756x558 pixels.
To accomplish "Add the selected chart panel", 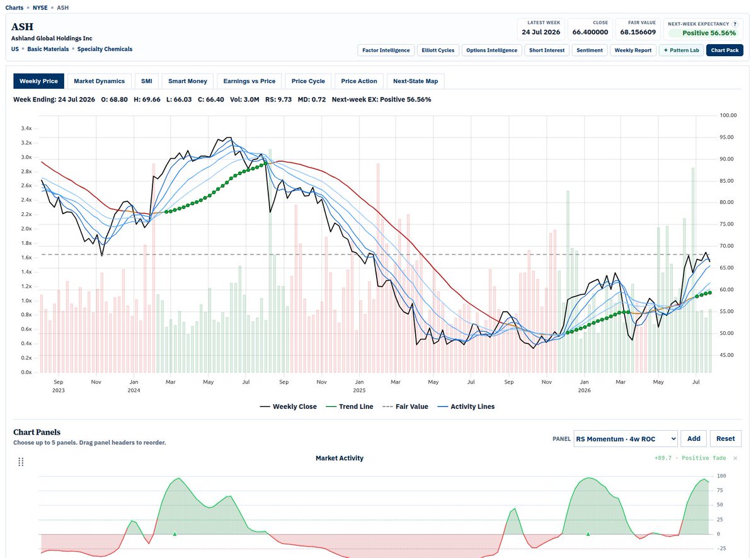I will pos(694,438).
